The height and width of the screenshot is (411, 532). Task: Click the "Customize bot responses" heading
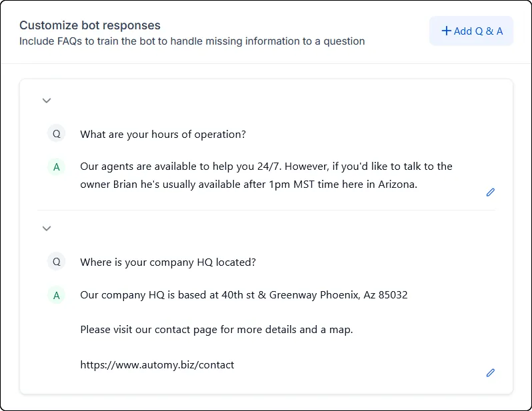(90, 25)
